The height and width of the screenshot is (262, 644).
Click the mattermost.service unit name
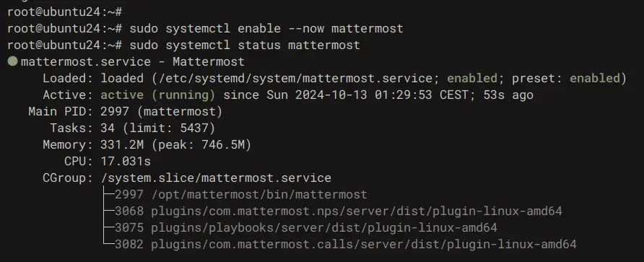[x=86, y=62]
